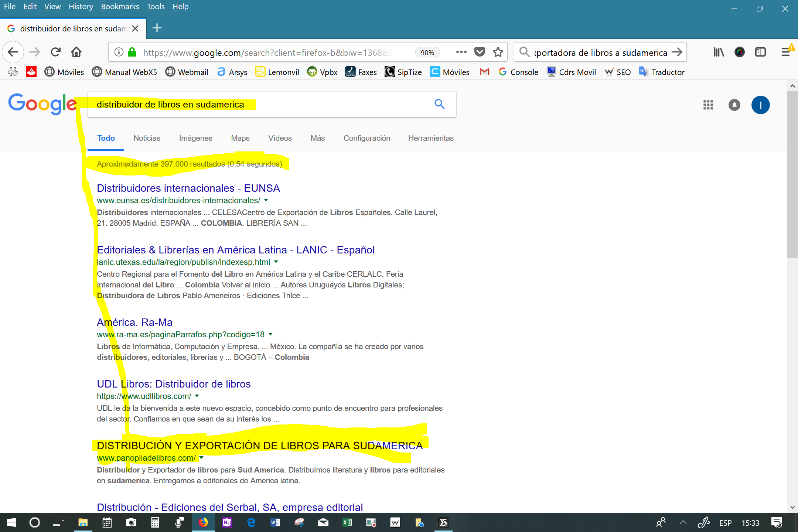
Task: Expand options arrow for ra-ma.es result
Action: 270,334
